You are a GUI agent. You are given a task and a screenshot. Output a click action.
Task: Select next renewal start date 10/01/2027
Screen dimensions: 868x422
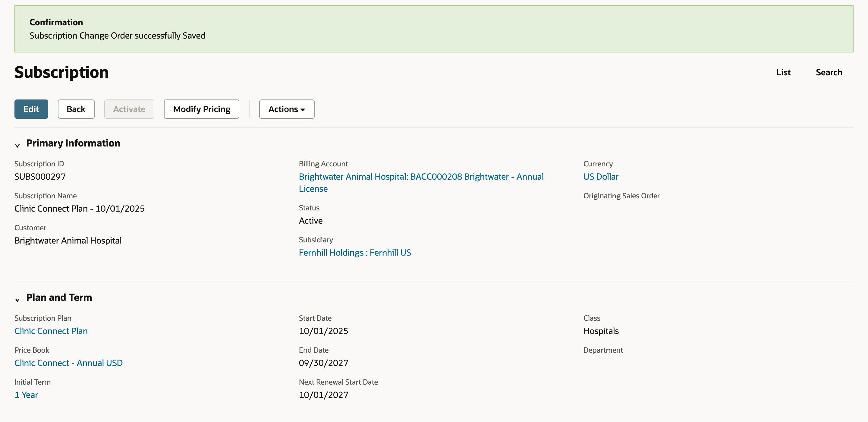click(x=323, y=395)
